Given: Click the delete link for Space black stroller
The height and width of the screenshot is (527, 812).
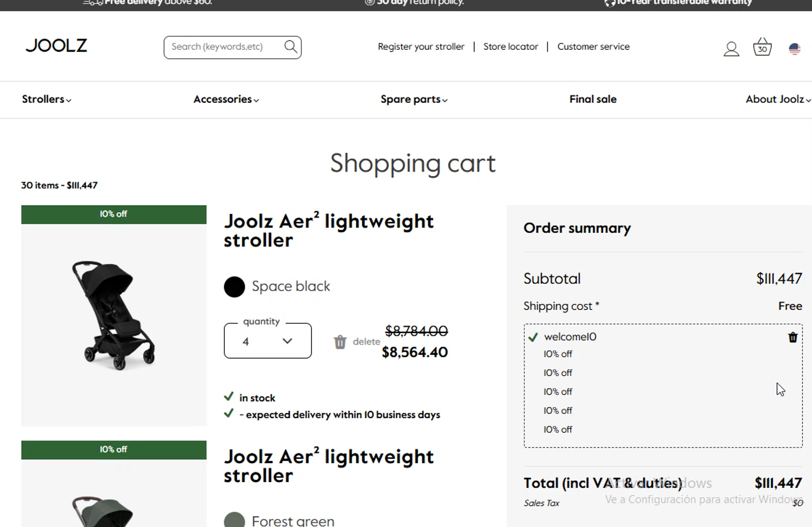Looking at the screenshot, I should pyautogui.click(x=366, y=342).
